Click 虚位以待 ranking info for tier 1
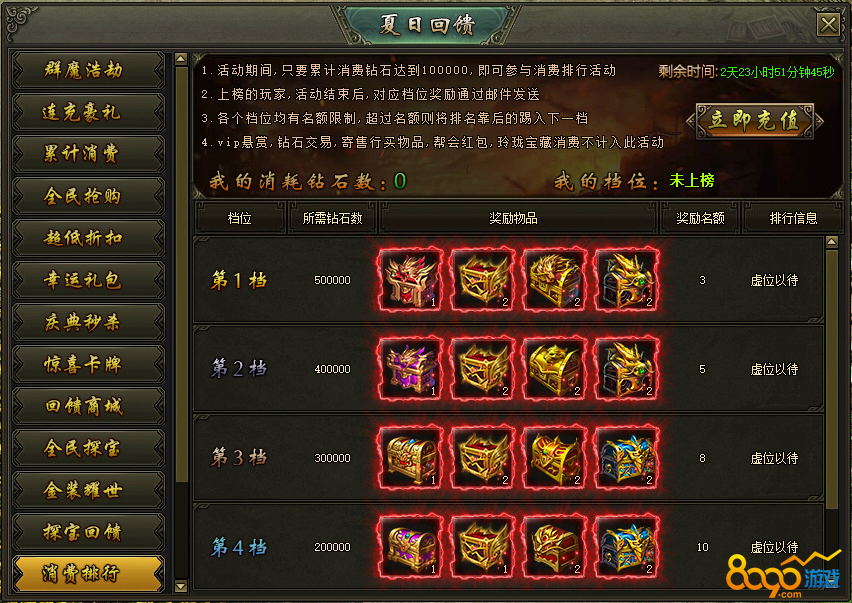Screen dimensions: 852x603 (x=774, y=280)
